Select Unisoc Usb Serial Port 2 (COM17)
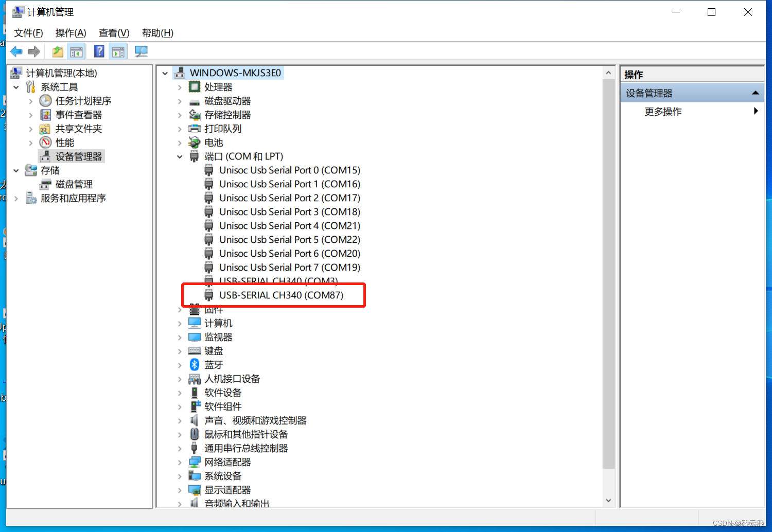 pyautogui.click(x=290, y=198)
